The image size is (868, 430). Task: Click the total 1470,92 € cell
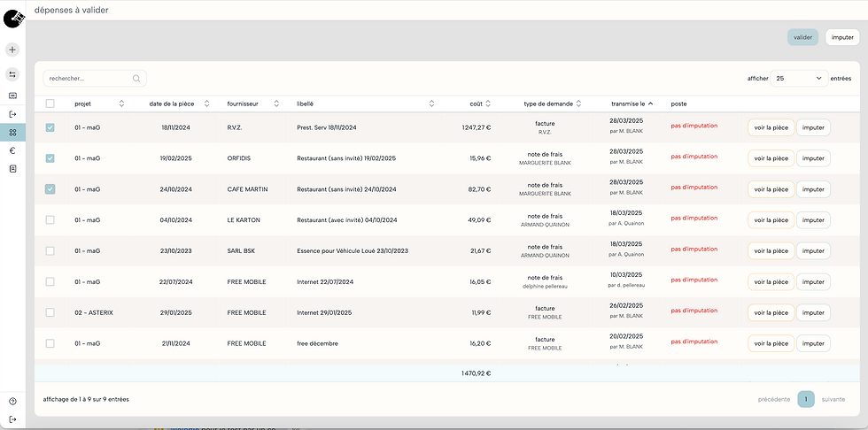click(x=477, y=373)
